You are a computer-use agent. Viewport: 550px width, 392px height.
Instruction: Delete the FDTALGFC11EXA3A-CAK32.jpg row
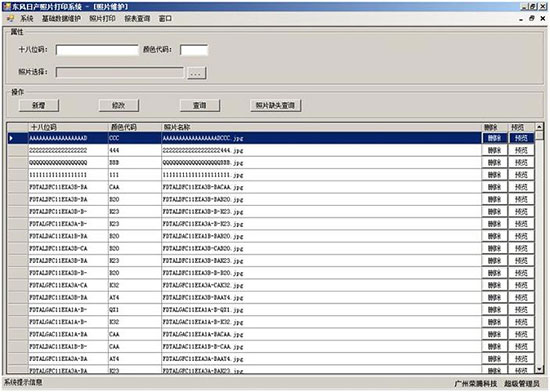pyautogui.click(x=495, y=285)
